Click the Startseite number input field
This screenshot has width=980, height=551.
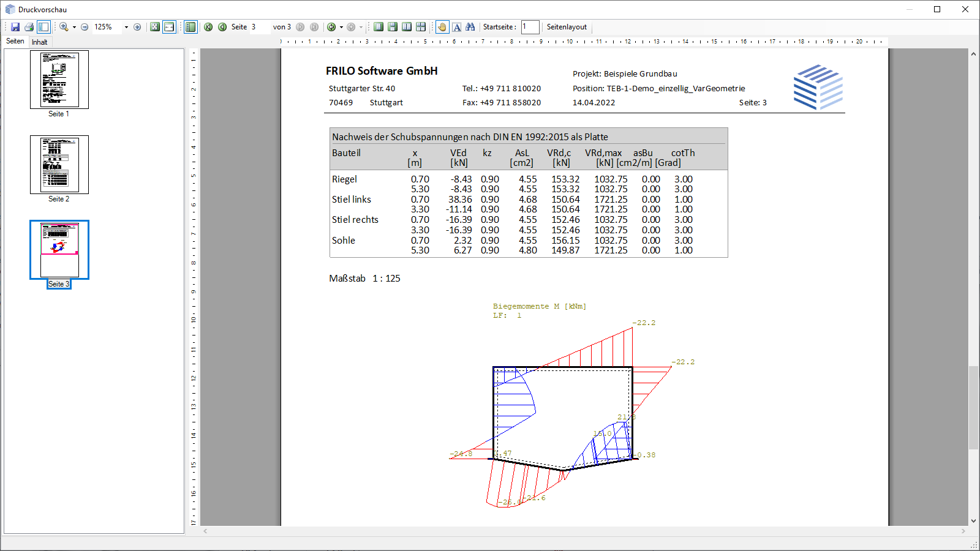530,27
